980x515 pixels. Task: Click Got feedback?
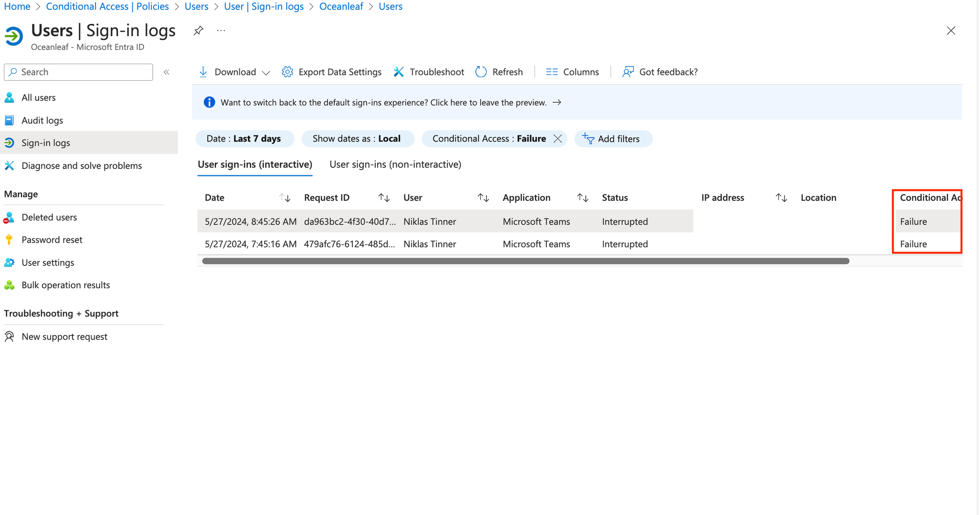(660, 72)
